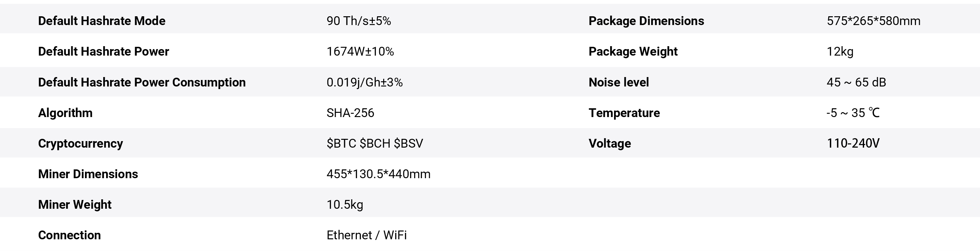Click the $BTC $BCH $BSV text
The height and width of the screenshot is (251, 980).
coord(374,143)
